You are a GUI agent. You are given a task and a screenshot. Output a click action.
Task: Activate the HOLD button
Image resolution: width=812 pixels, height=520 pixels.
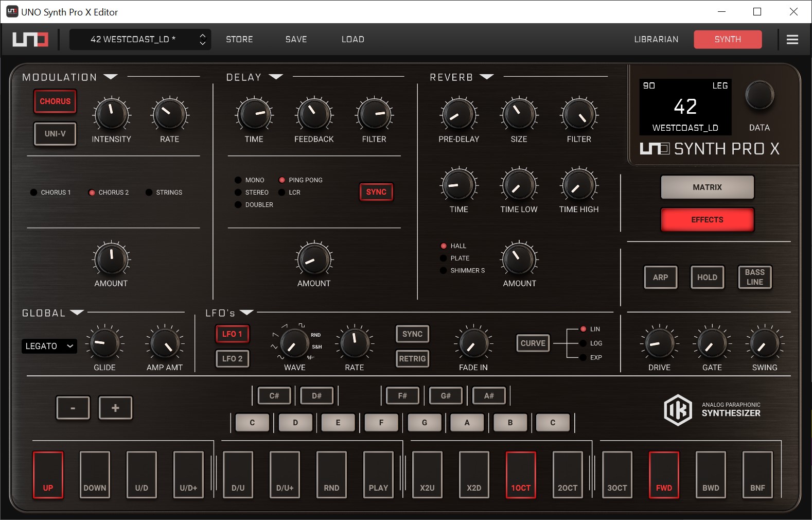pos(707,278)
